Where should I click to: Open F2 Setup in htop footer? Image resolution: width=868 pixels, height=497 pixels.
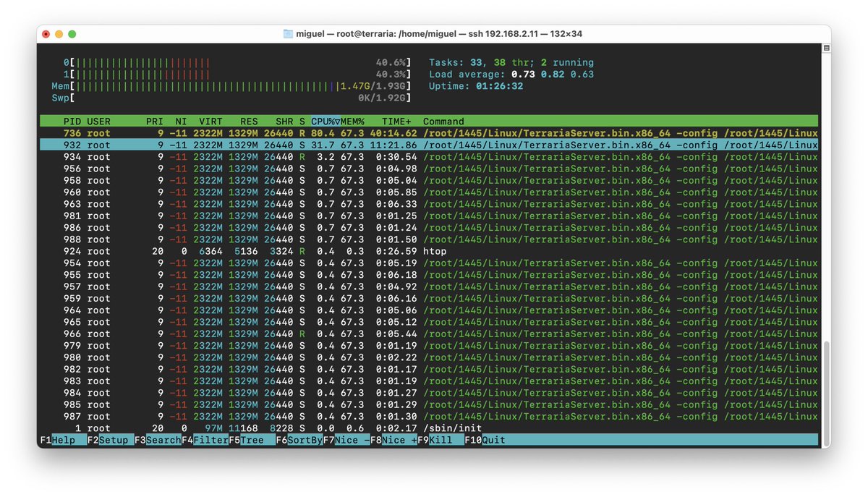[111, 440]
